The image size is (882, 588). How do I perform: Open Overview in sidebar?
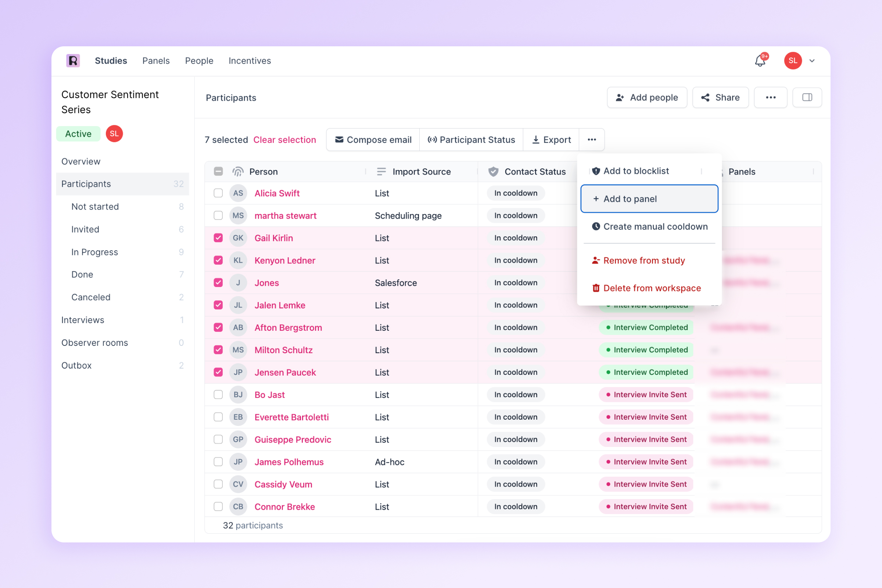coord(123,161)
